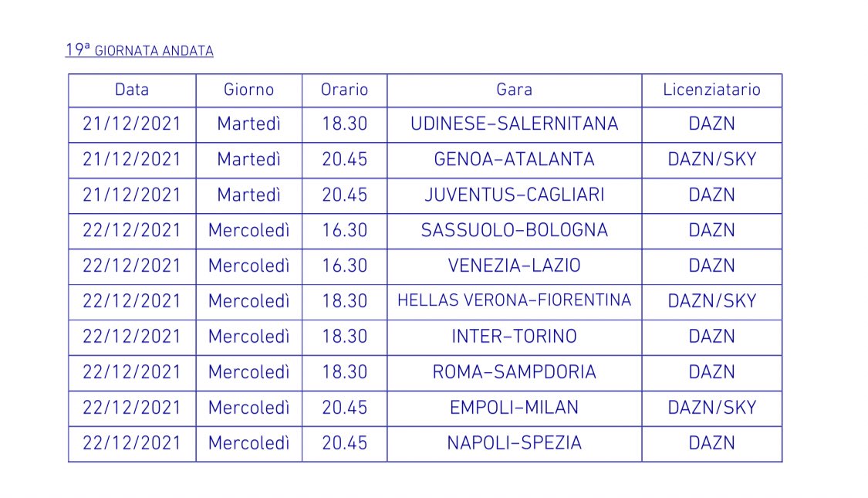
Task: Click the underlined 19ª Giornata Andata heading
Action: click(x=140, y=51)
